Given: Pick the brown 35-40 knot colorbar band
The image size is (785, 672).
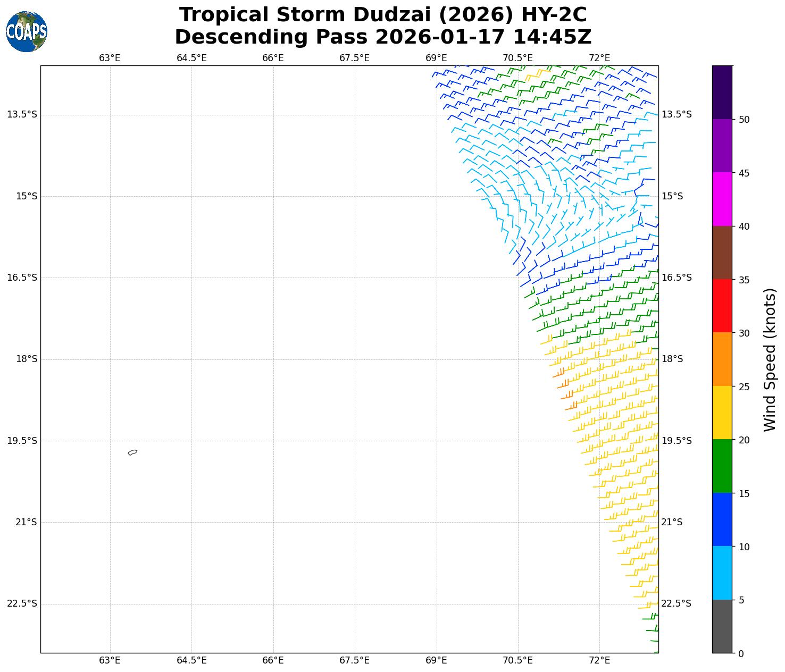Looking at the screenshot, I should pos(722,253).
